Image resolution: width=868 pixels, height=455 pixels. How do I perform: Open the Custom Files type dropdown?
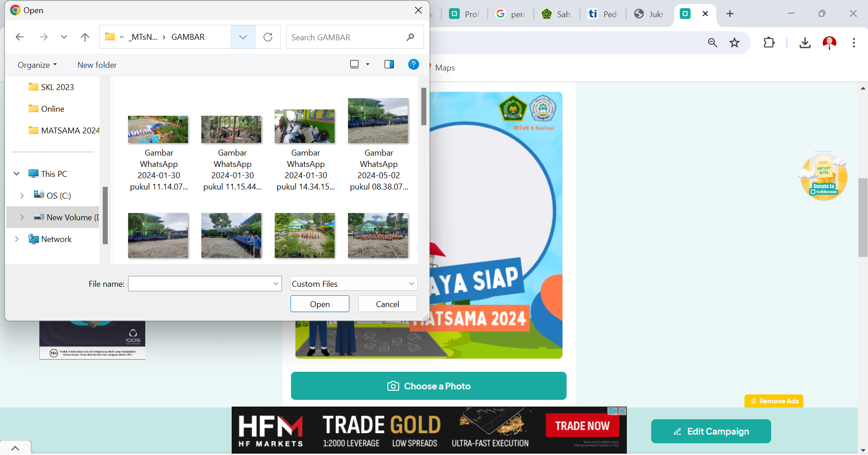click(x=353, y=284)
